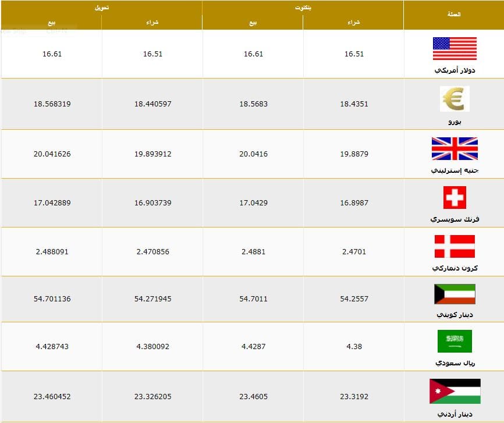504x423 pixels.
Task: Select transfer sell rate 20.041626 for Sterling
Action: (52, 154)
